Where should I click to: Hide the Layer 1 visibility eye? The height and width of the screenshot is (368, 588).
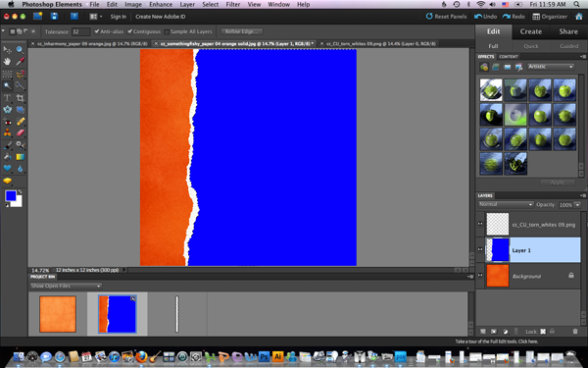(480, 249)
